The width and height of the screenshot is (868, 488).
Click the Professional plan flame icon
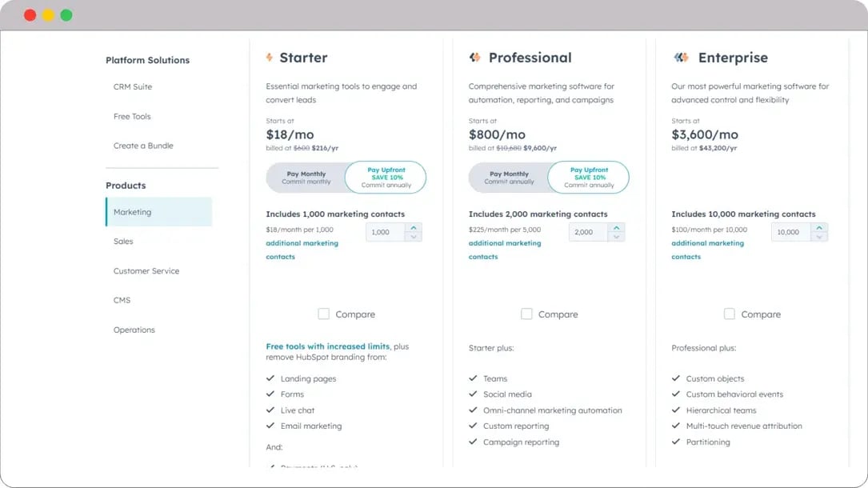pos(474,57)
